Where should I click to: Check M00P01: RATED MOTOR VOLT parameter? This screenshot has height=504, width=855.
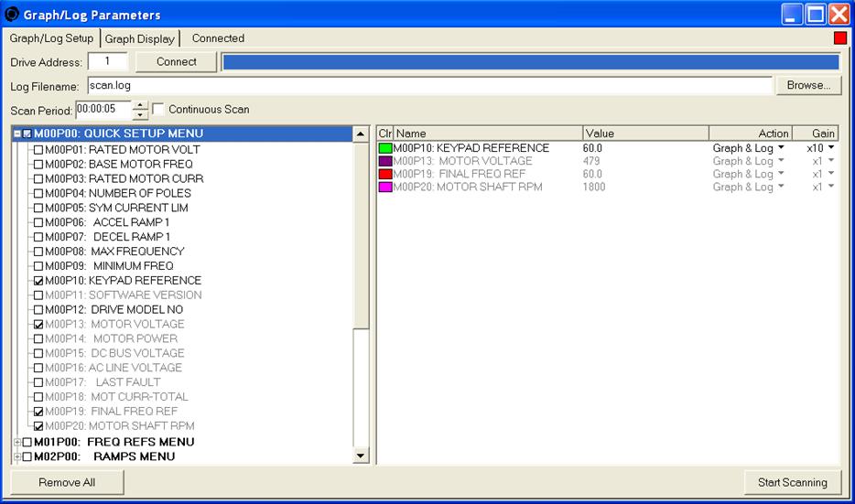pos(38,149)
